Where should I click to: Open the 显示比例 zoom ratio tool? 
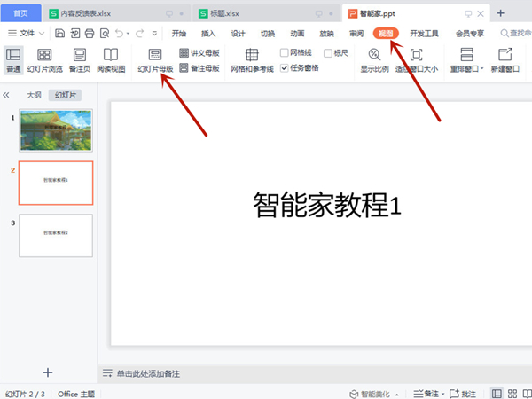374,59
